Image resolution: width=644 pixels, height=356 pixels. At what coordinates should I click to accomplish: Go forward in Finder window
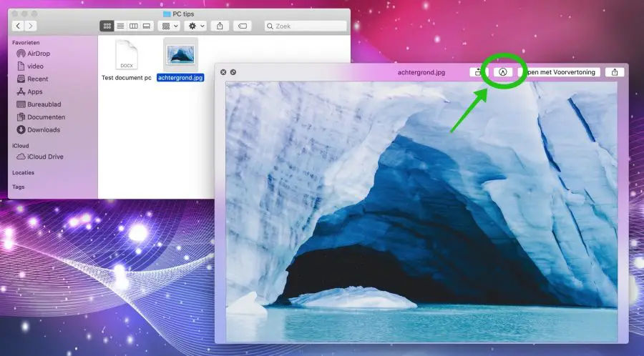30,26
